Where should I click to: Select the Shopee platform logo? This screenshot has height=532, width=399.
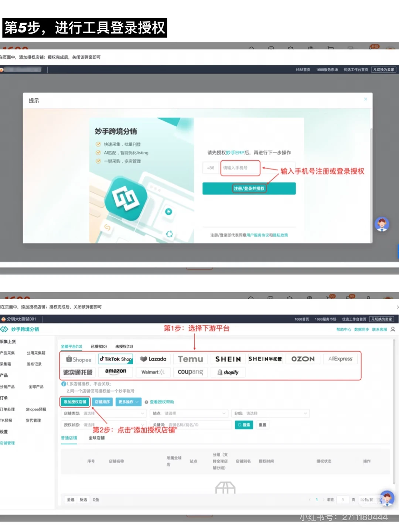point(78,359)
